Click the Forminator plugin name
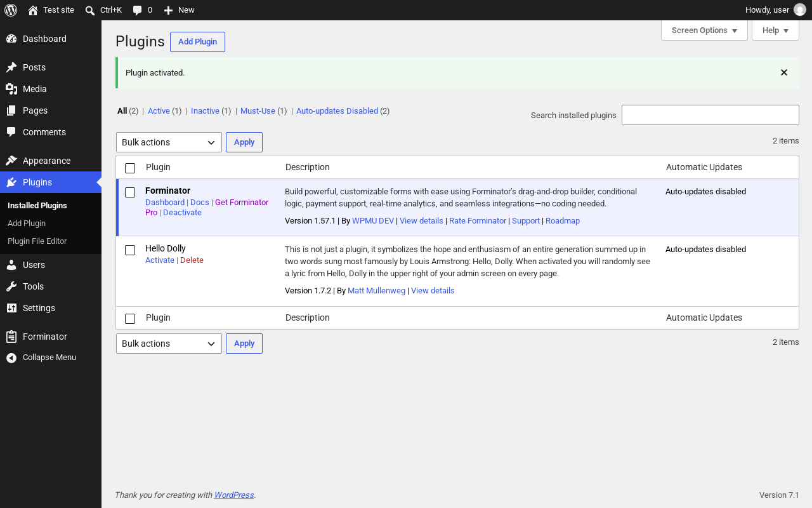This screenshot has width=812, height=508. [x=167, y=190]
